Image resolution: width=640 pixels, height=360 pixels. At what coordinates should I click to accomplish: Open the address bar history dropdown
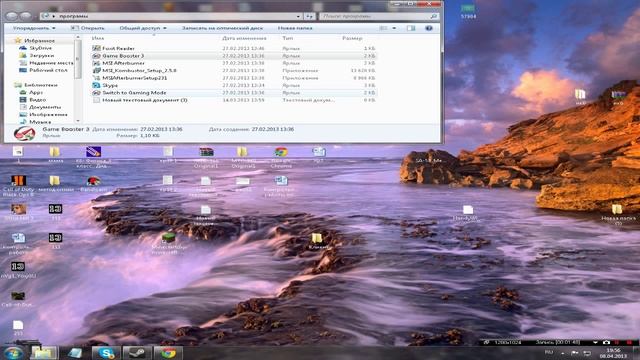(298, 16)
